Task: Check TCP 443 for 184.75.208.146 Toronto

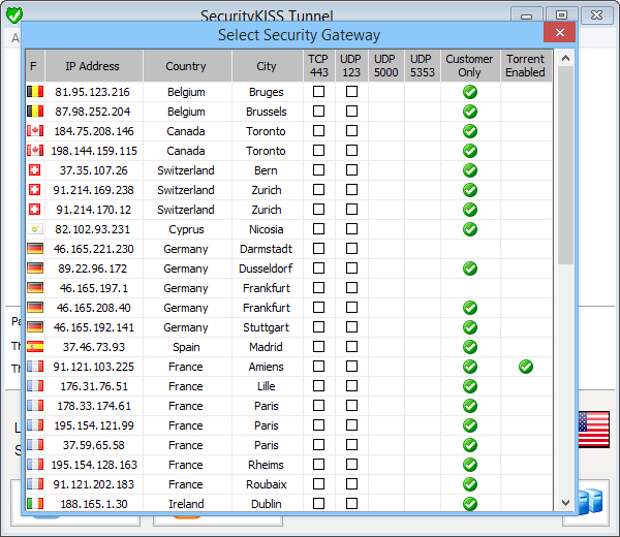Action: 319,130
